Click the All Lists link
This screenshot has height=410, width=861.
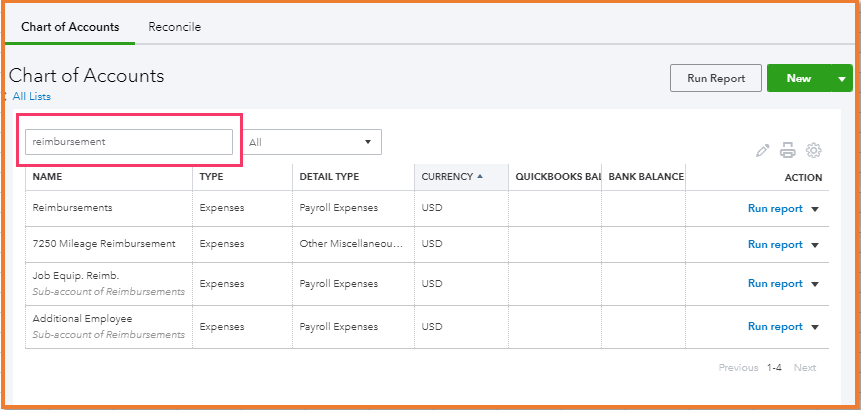click(x=31, y=97)
